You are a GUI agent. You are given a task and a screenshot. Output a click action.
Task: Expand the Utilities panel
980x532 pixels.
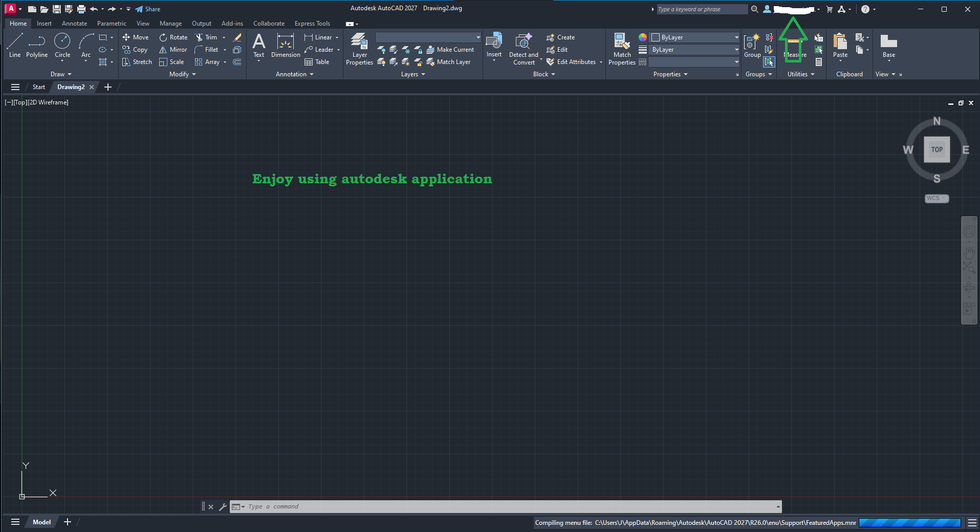point(801,74)
